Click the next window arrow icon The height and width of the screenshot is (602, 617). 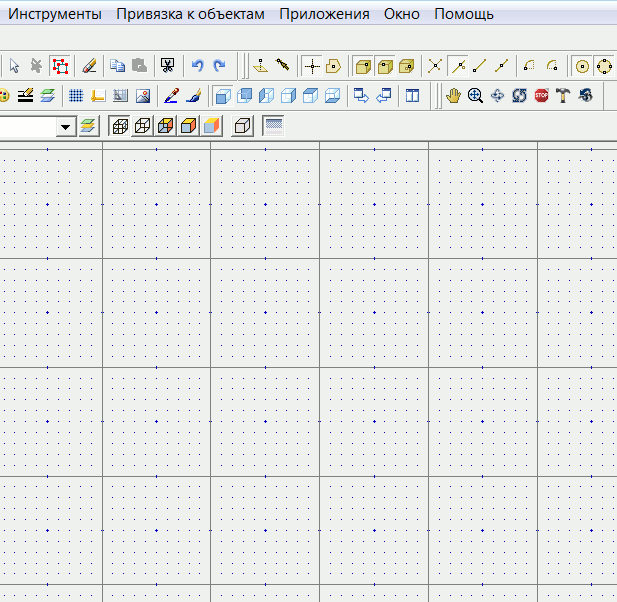(x=361, y=96)
